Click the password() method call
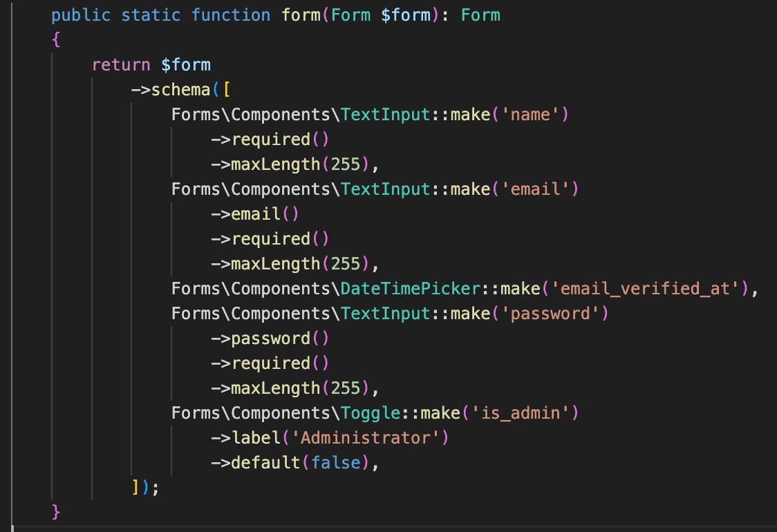 tap(271, 339)
